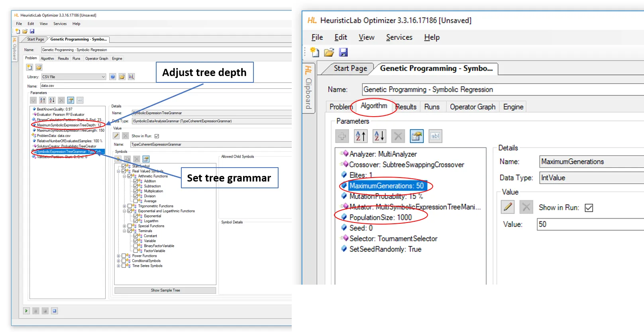Viewport: 644px width, 332px height.
Task: Expand the Special Functions node
Action: [x=124, y=226]
